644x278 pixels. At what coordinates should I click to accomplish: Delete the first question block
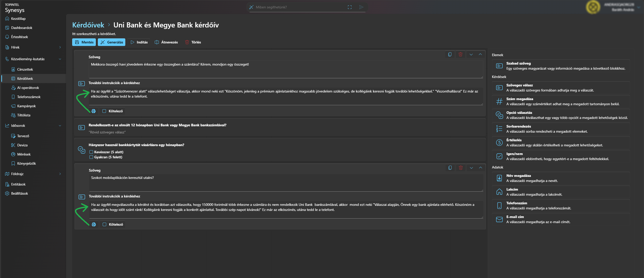(x=461, y=54)
